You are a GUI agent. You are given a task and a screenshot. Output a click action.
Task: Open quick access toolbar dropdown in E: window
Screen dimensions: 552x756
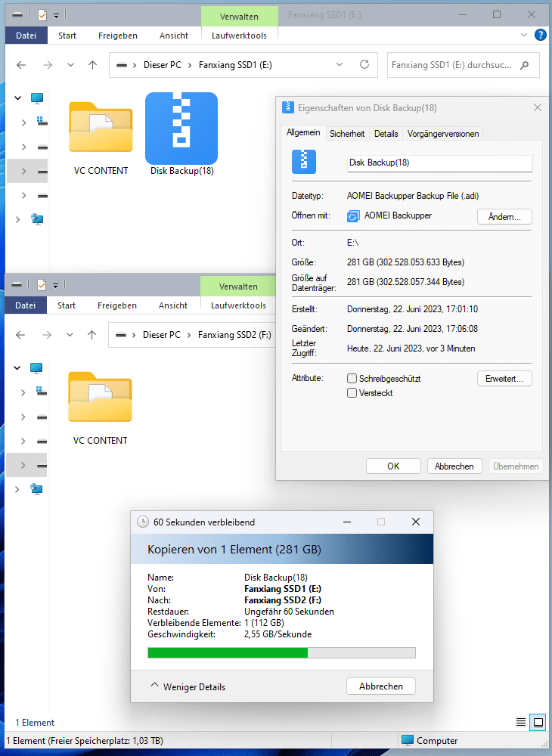pyautogui.click(x=56, y=16)
